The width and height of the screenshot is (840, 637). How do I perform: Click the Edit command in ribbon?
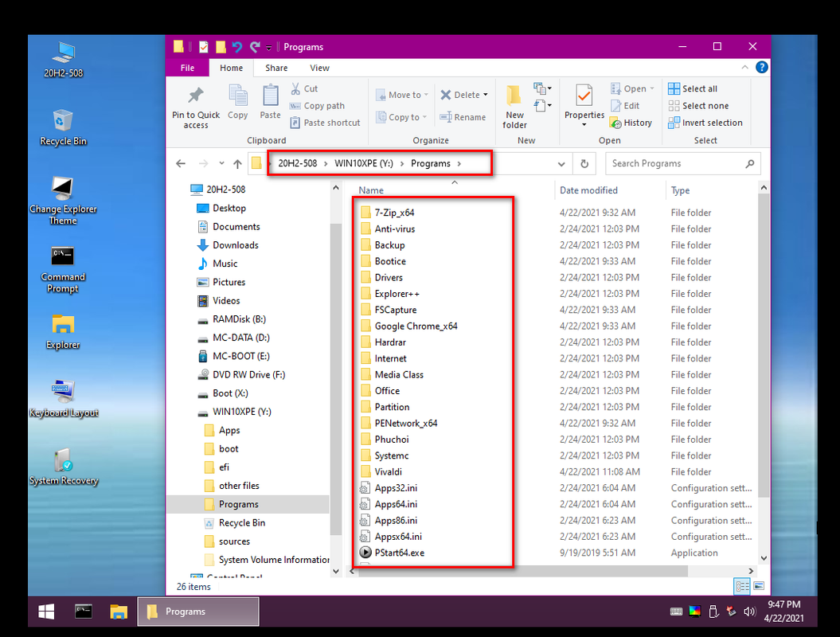(625, 106)
